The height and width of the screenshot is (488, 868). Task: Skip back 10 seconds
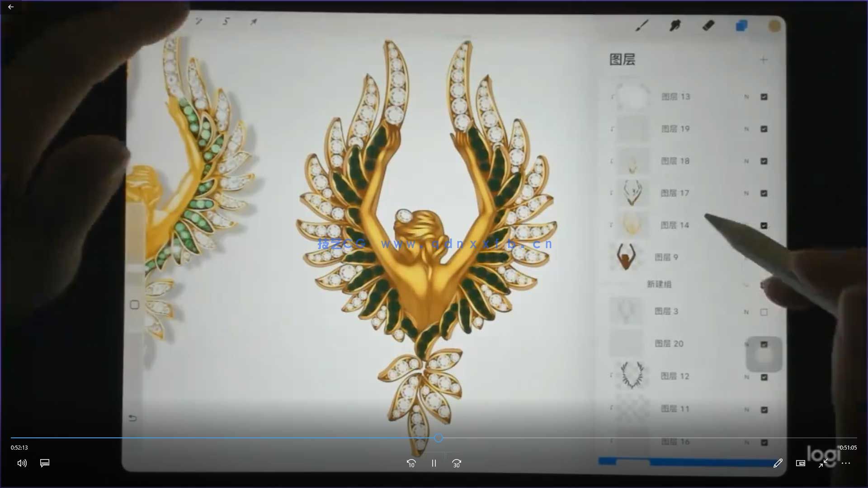tap(411, 464)
